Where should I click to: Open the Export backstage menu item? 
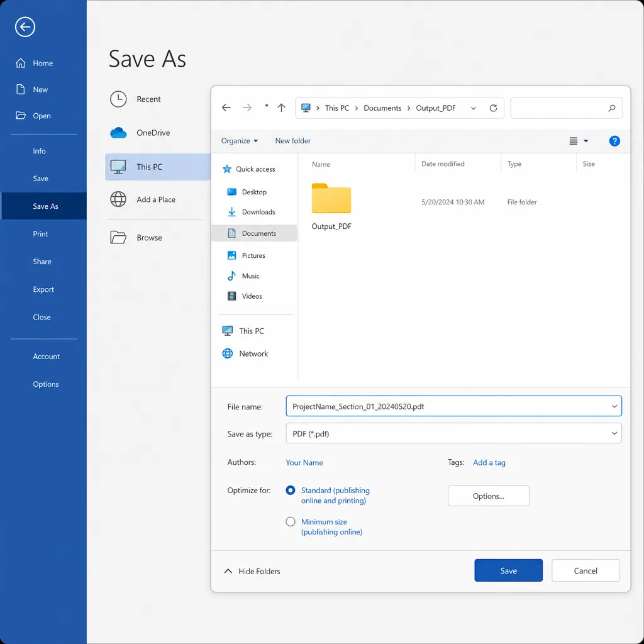point(43,289)
